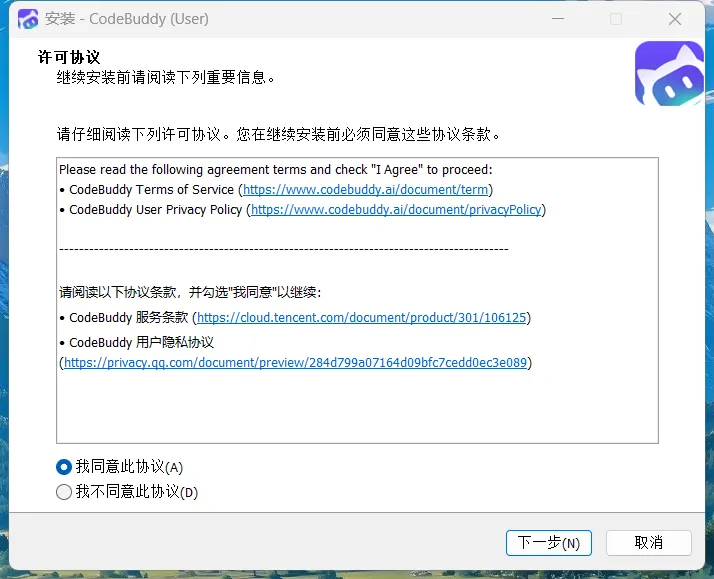Open the cloud.tencent.com 服务条款 link
The height and width of the screenshot is (579, 714).
[x=362, y=318]
